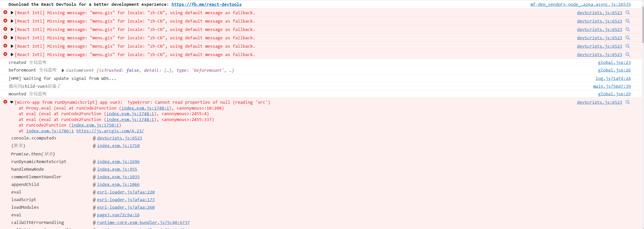Viewport: 644px width, 229px height.
Task: Open esri-loader.js?afaa:220 link
Action: tap(126, 192)
